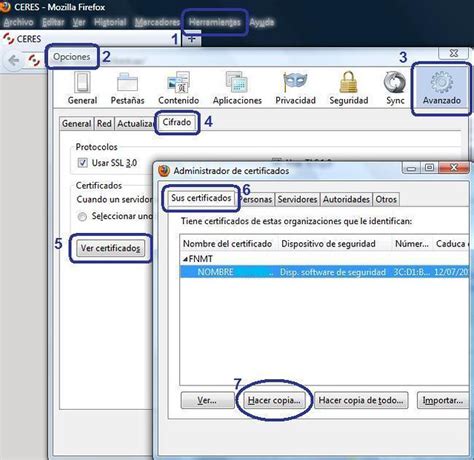The height and width of the screenshot is (460, 474).
Task: Click the Opciones menu entry
Action: (x=72, y=57)
